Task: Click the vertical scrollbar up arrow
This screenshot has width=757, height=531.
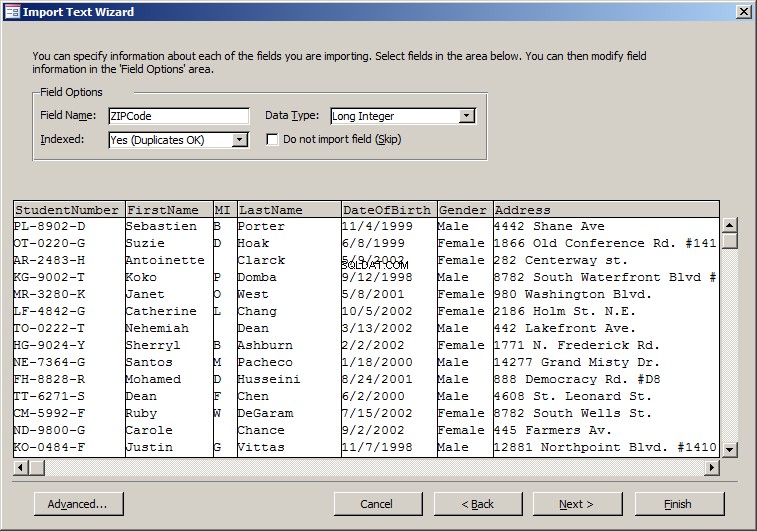Action: tap(729, 225)
